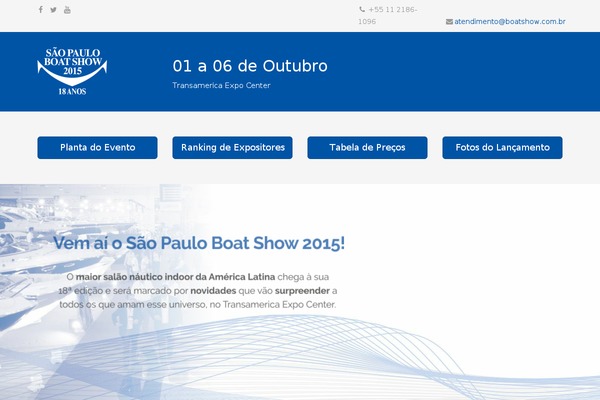This screenshot has height=400, width=600.
Task: Open the Planta do Evento button
Action: click(x=98, y=147)
